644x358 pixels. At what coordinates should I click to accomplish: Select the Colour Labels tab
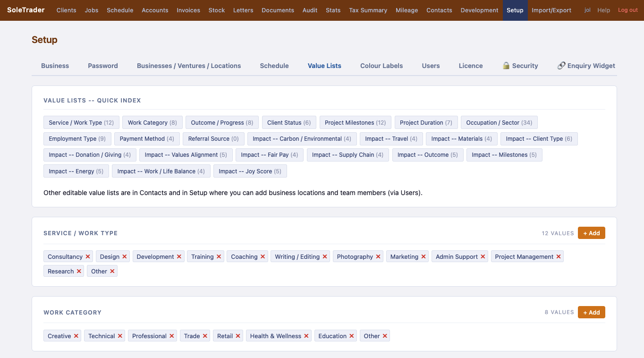click(x=381, y=66)
